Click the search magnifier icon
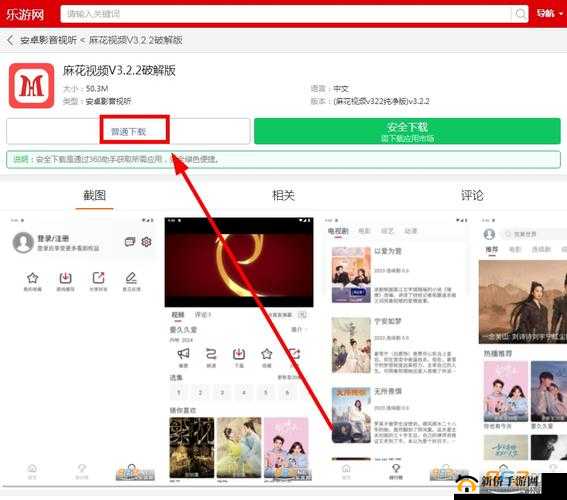Screen dimensions: 567x500 pos(520,14)
